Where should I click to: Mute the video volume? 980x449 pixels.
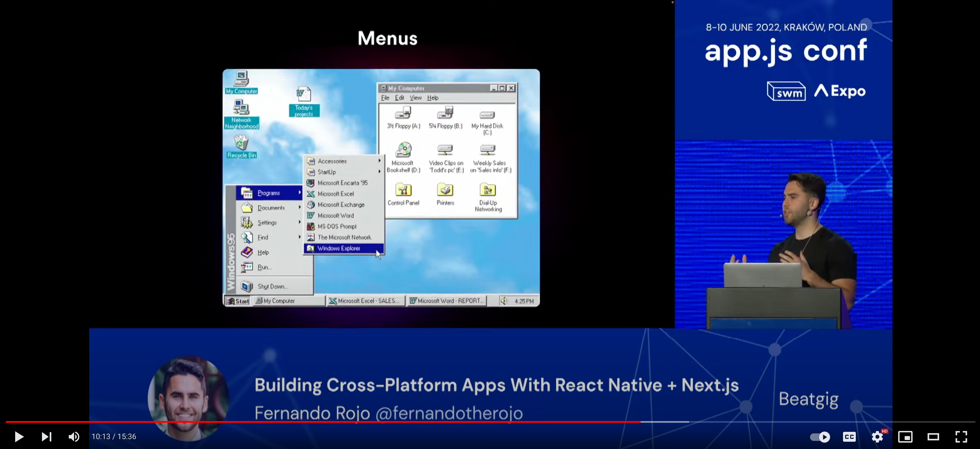pyautogui.click(x=74, y=436)
